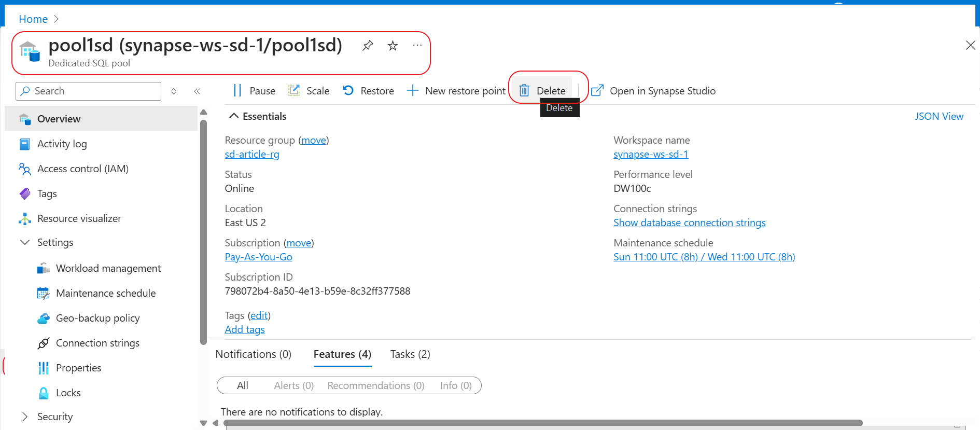Show database connection strings
980x430 pixels.
click(x=689, y=223)
